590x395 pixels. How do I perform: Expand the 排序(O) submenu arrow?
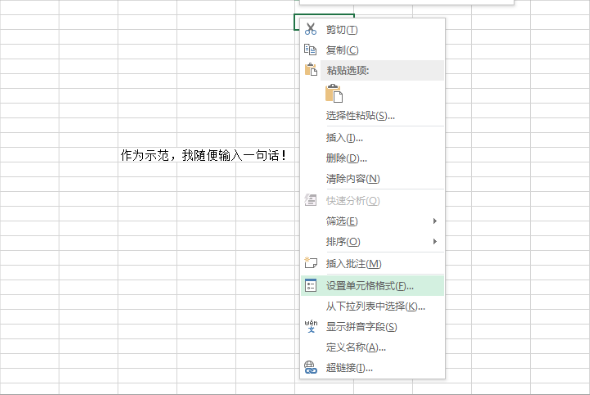click(x=435, y=241)
